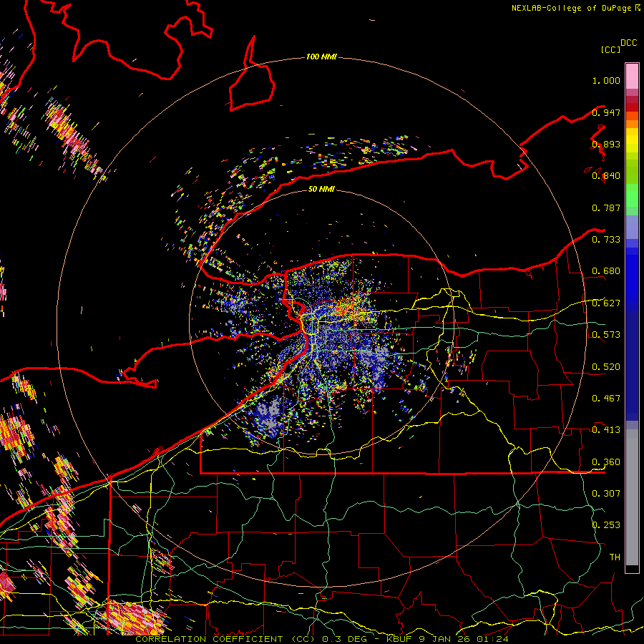Select the 0.467 scale value
The height and width of the screenshot is (644, 644).
(606, 399)
